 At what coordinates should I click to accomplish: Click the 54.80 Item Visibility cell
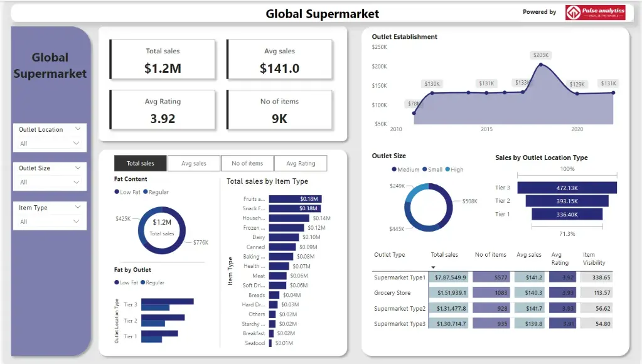597,323
